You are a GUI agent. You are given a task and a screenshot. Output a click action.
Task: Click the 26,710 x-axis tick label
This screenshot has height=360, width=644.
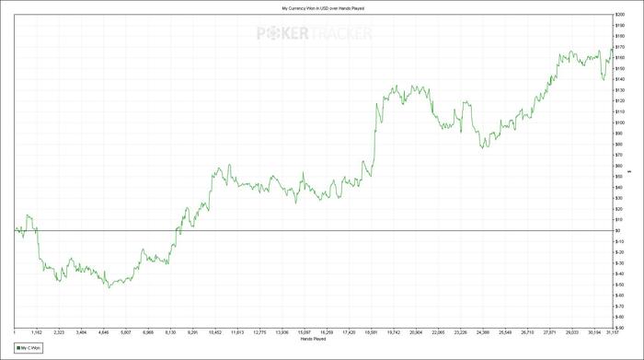coord(527,332)
